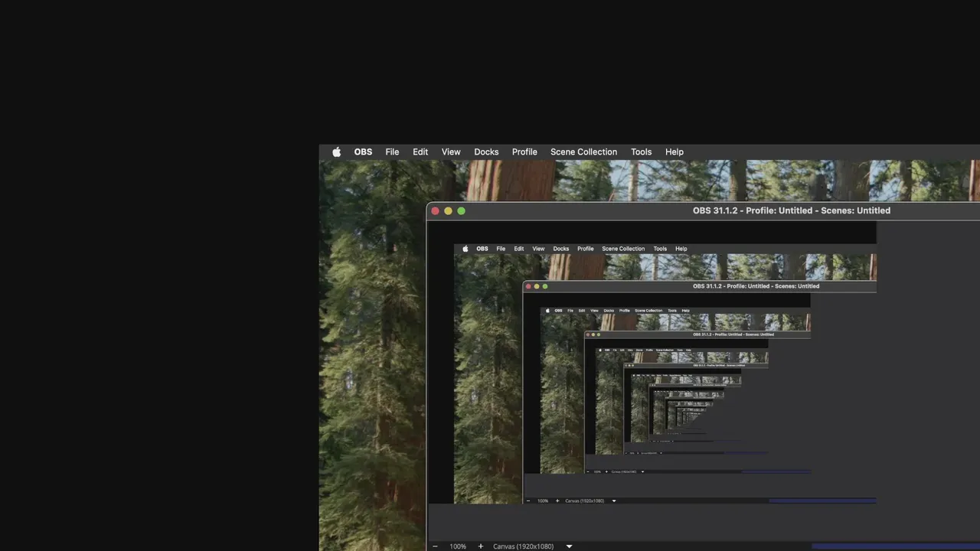Click the 100% zoom level in the bottom bar
Viewport: 980px width, 551px height.
point(458,546)
